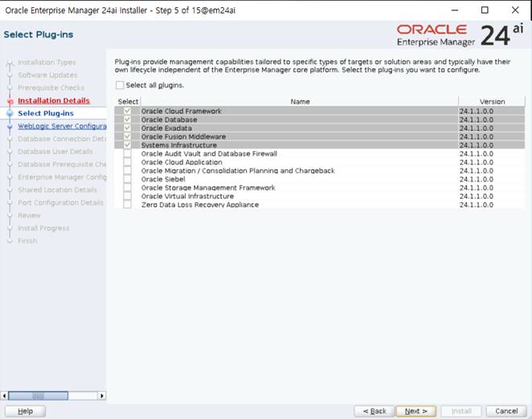Viewport: 532px width, 419px height.
Task: Click the Software Updates step
Action: [47, 75]
